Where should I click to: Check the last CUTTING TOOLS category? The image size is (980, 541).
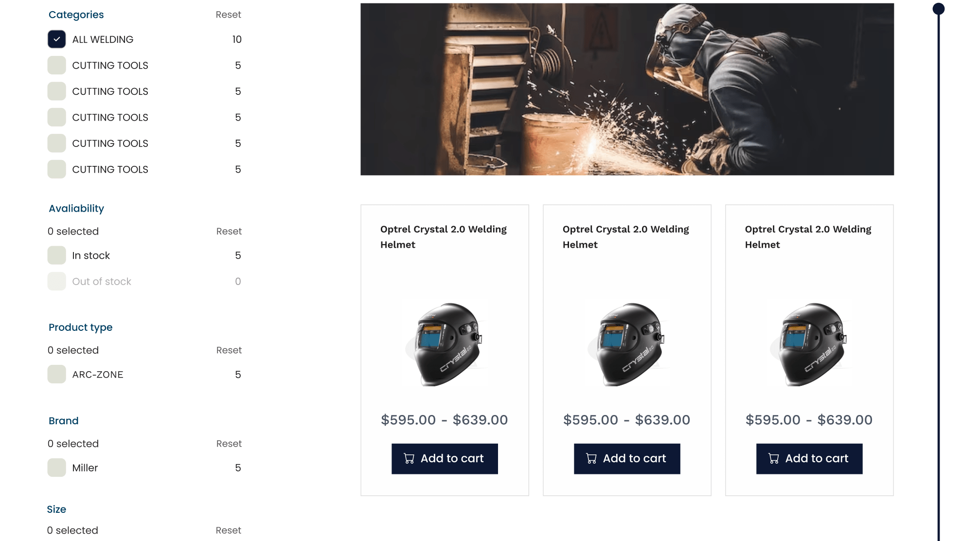click(57, 169)
